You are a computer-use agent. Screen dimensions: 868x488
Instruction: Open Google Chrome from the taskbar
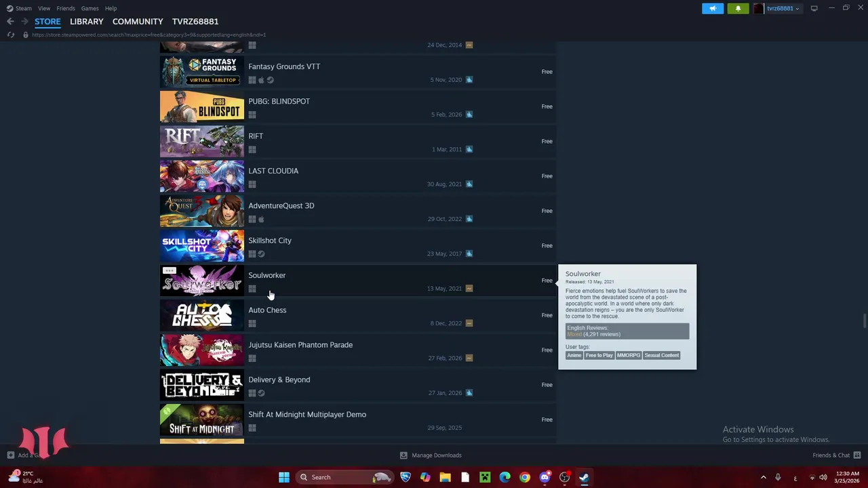pos(525,477)
